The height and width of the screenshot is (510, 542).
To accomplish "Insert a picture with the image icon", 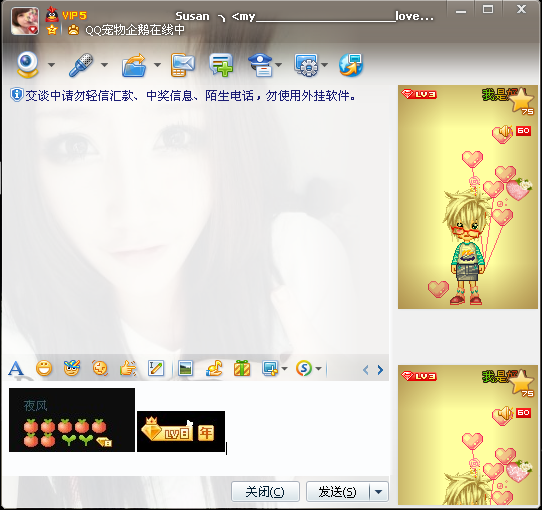I will click(x=185, y=369).
